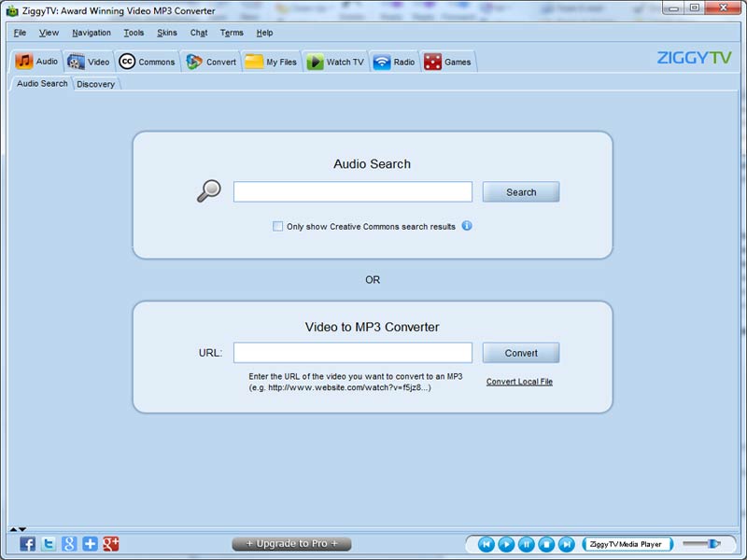Pause the media player

coord(526,544)
